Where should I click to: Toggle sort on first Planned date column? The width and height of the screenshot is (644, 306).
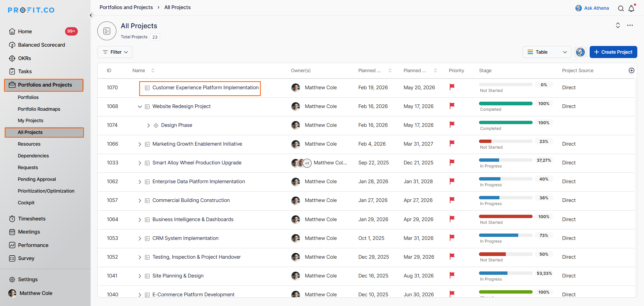(x=390, y=70)
